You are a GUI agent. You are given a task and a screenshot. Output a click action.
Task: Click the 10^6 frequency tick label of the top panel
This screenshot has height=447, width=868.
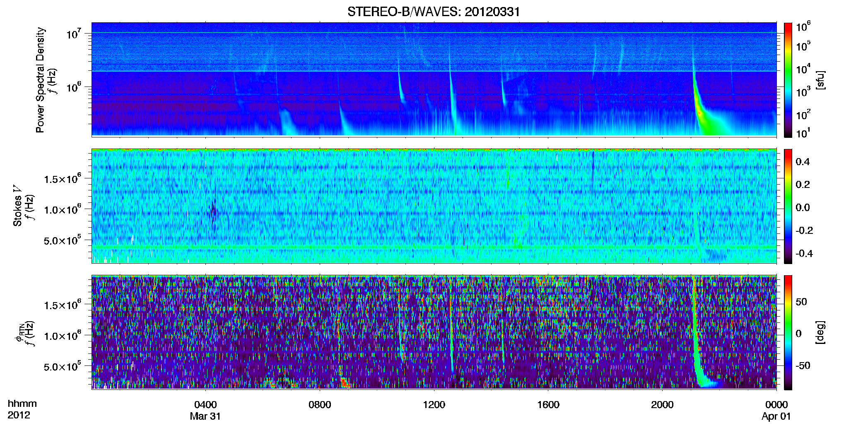[73, 87]
